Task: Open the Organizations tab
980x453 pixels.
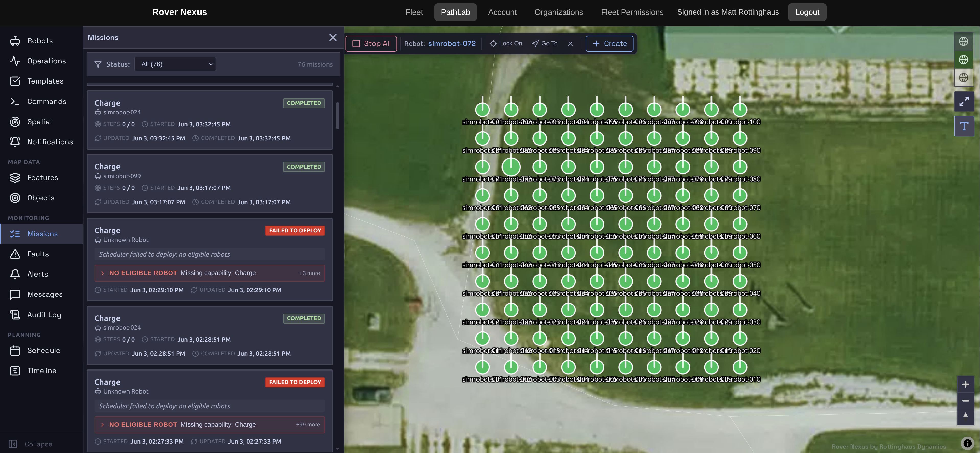Action: (x=558, y=12)
